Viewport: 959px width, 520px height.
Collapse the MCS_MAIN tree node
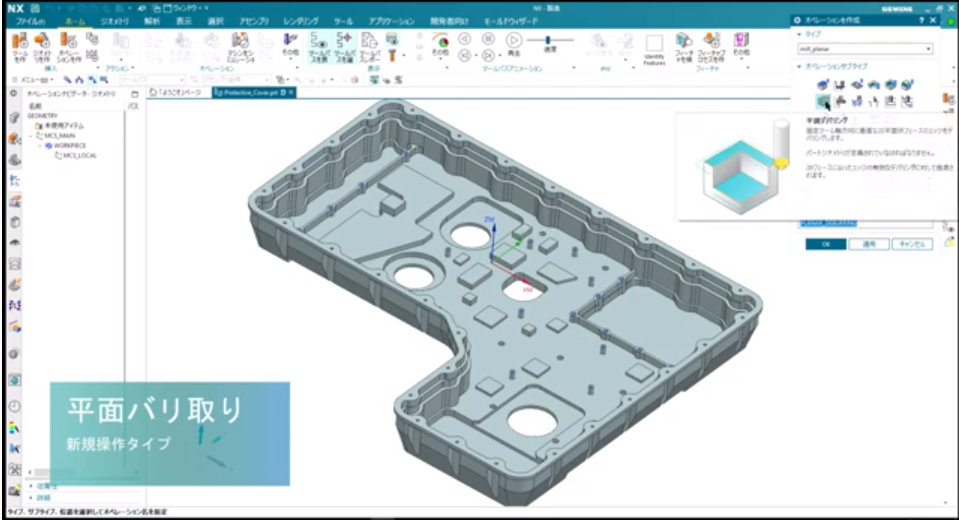(31, 135)
